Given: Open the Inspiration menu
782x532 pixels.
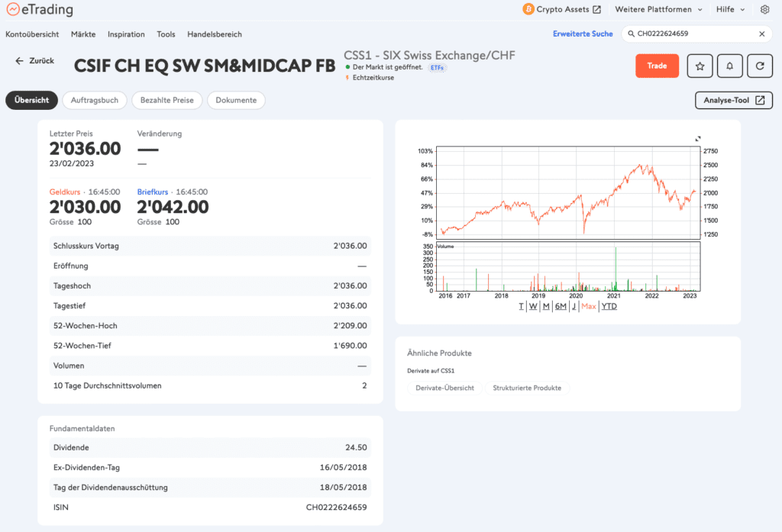Looking at the screenshot, I should (x=126, y=34).
